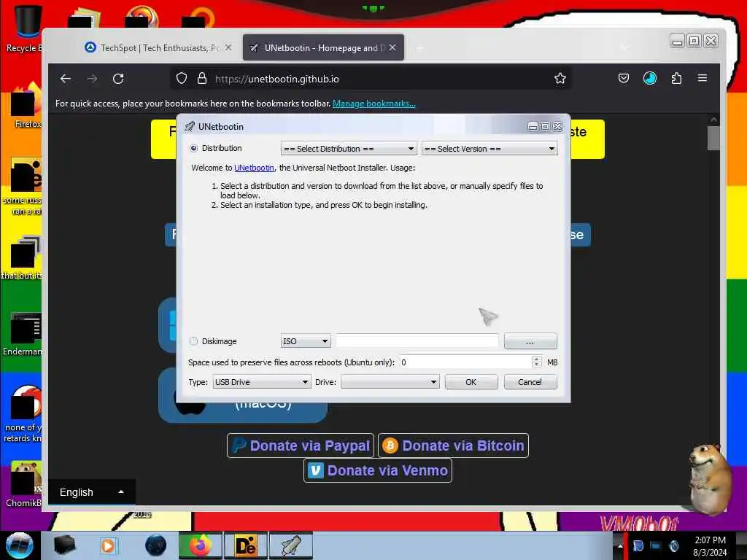Go forward in Firefox
This screenshot has width=747, height=560.
pyautogui.click(x=92, y=79)
